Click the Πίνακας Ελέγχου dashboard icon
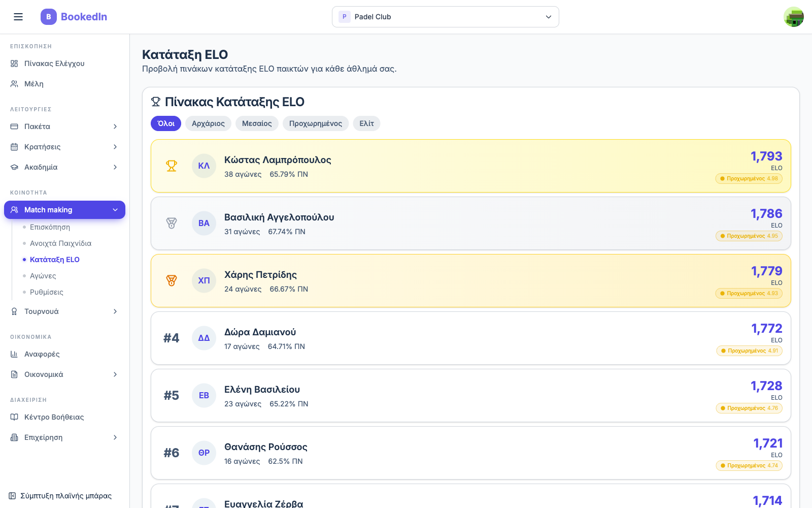This screenshot has height=508, width=812. (14, 63)
